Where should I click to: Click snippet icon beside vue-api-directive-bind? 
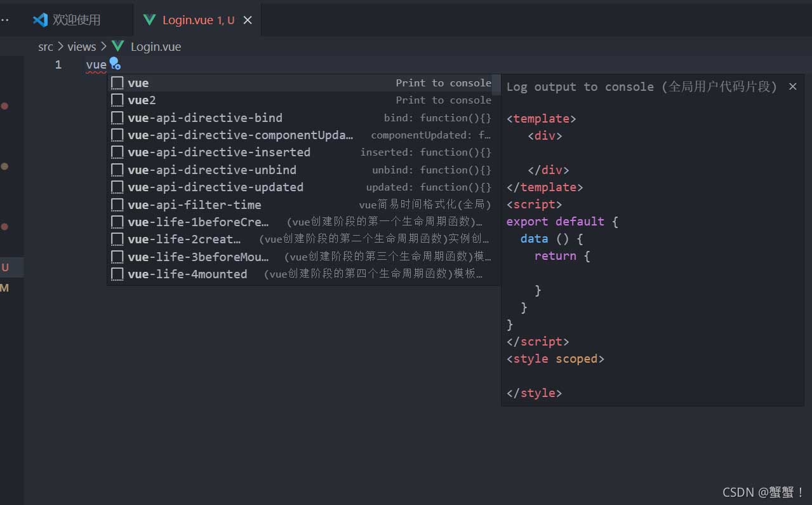(117, 118)
